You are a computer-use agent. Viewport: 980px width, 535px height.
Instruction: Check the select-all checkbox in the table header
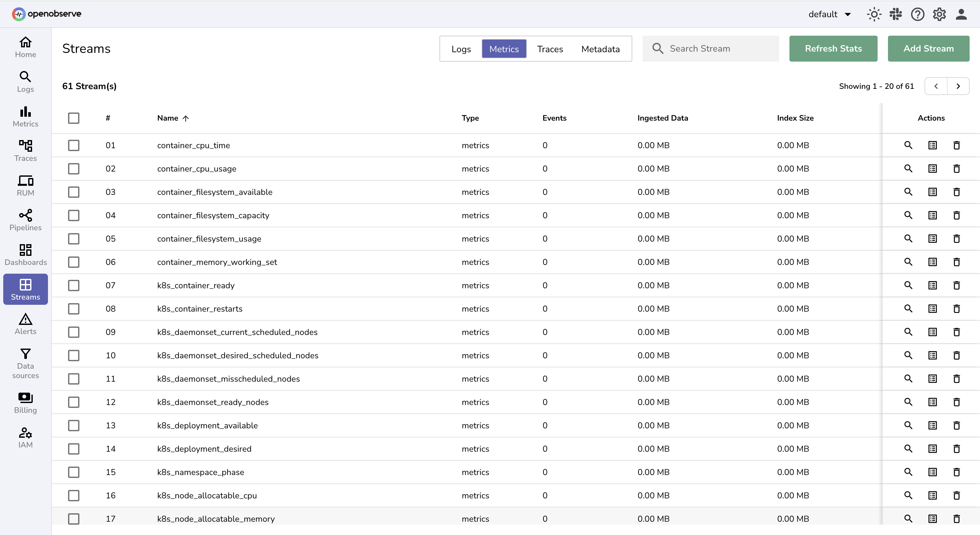click(74, 118)
